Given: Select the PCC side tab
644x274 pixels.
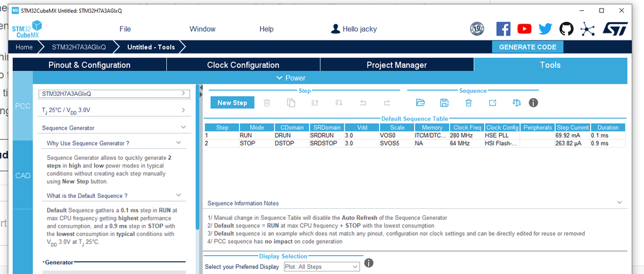Looking at the screenshot, I should (23, 106).
